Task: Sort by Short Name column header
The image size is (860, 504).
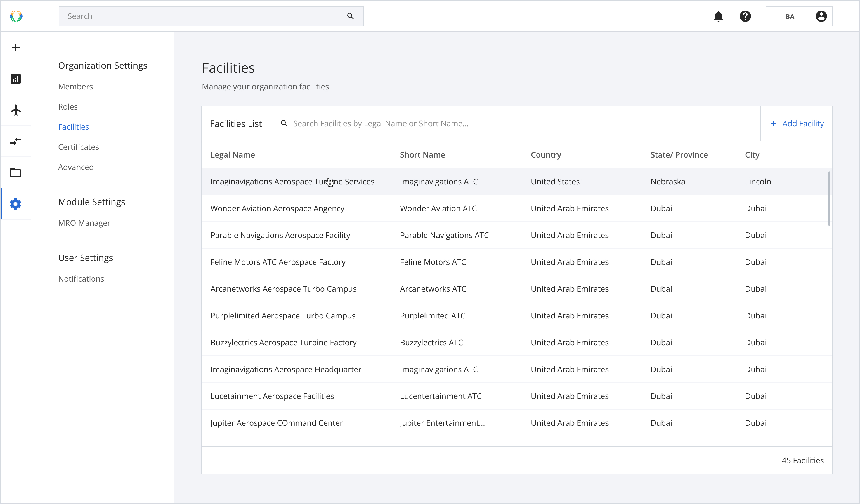Action: click(422, 155)
